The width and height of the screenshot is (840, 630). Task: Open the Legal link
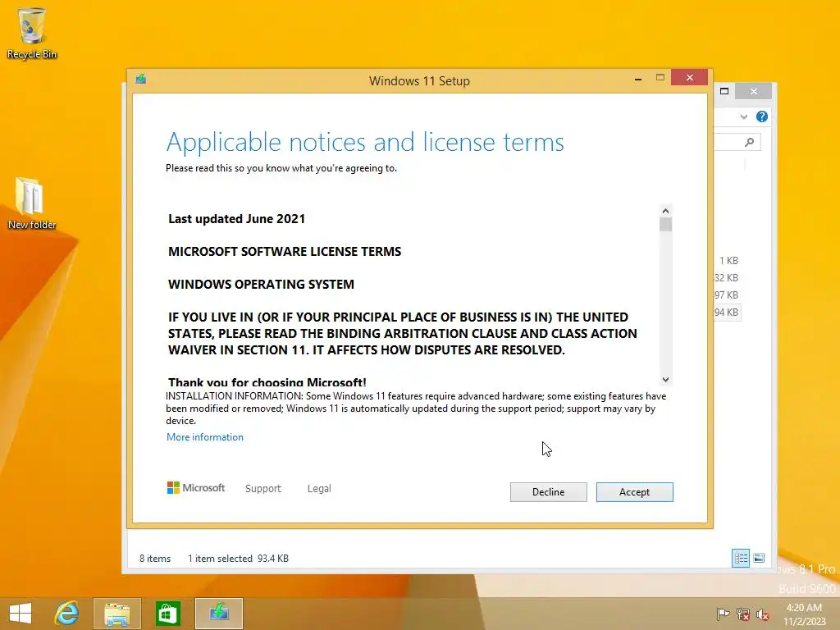(x=319, y=489)
